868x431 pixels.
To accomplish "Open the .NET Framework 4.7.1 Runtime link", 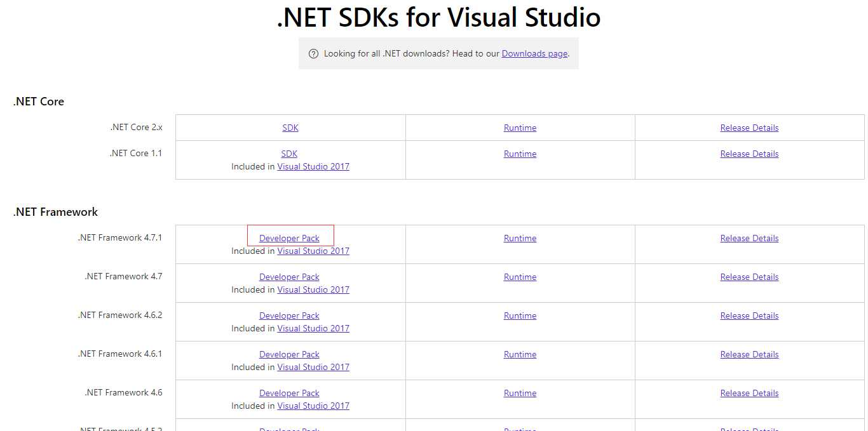I will [520, 237].
